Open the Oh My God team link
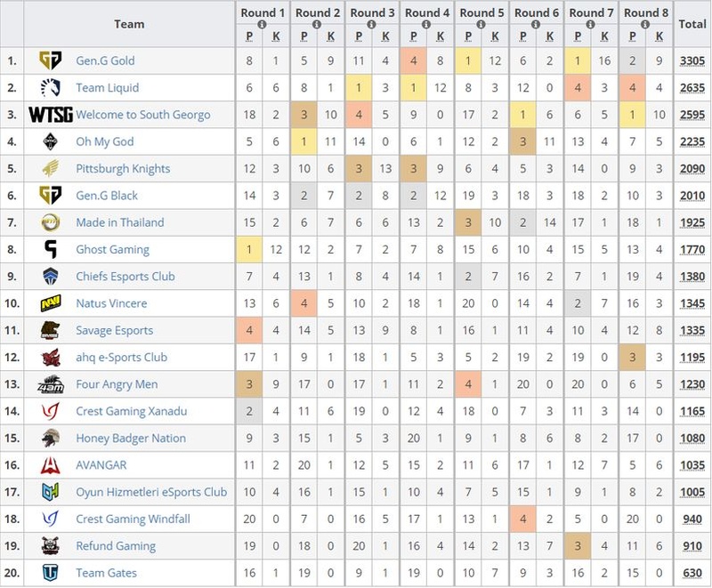The image size is (712, 588). [105, 141]
